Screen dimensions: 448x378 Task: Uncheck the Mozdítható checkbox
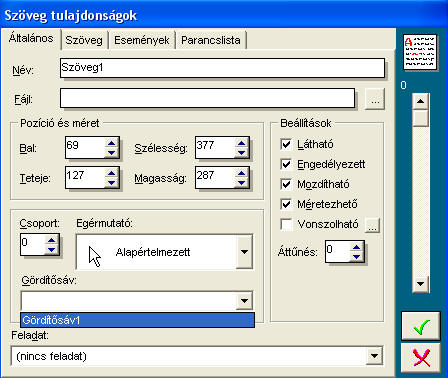[x=286, y=184]
